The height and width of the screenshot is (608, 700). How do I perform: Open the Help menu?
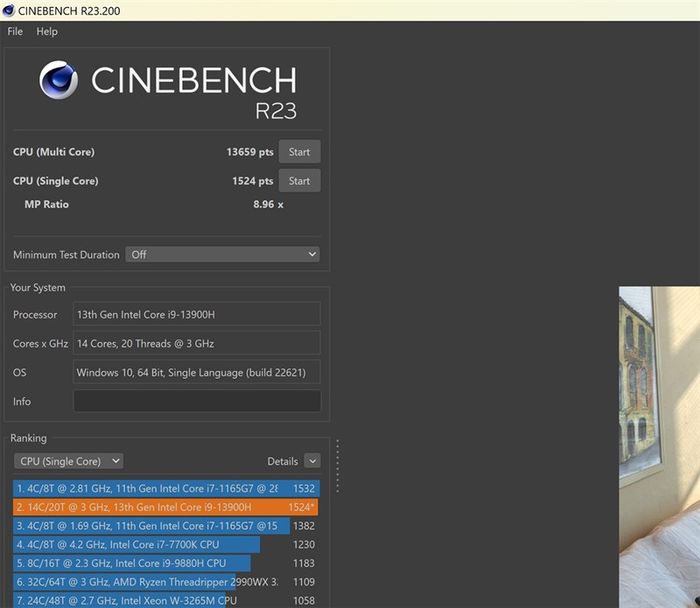tap(47, 32)
